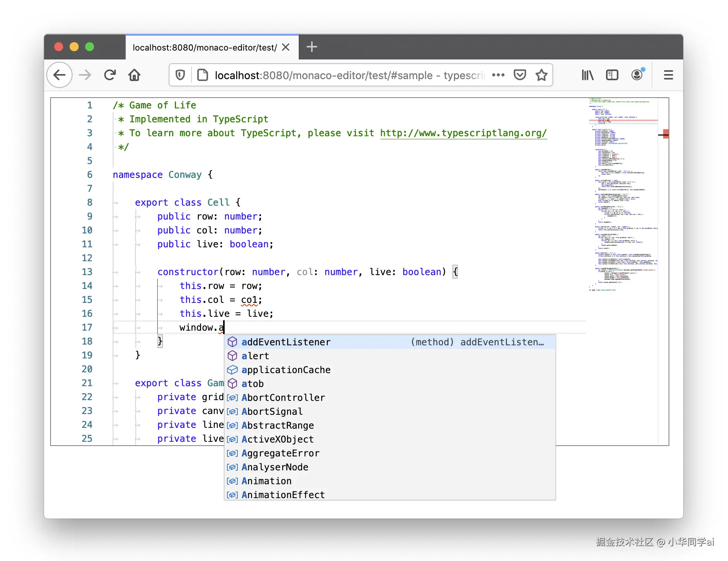Click the minimap code overview
Viewport: 728px width, 561px height.
click(x=623, y=193)
